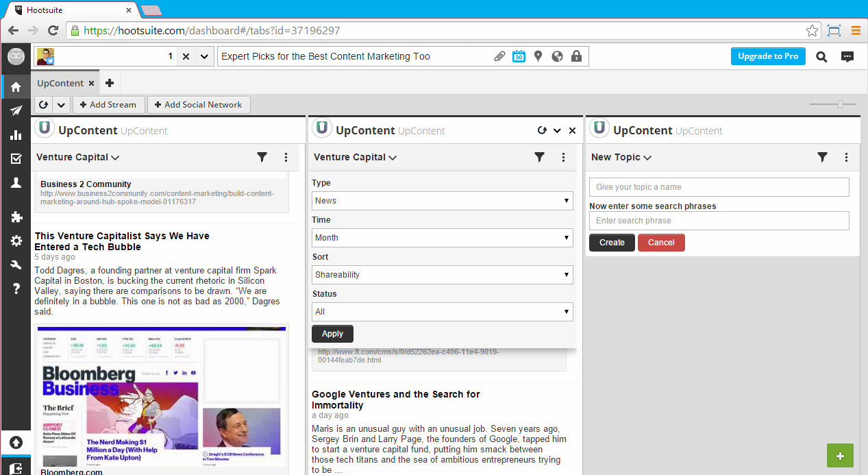The width and height of the screenshot is (868, 475).
Task: Open the Settings gear icon in sidebar
Action: [x=16, y=241]
